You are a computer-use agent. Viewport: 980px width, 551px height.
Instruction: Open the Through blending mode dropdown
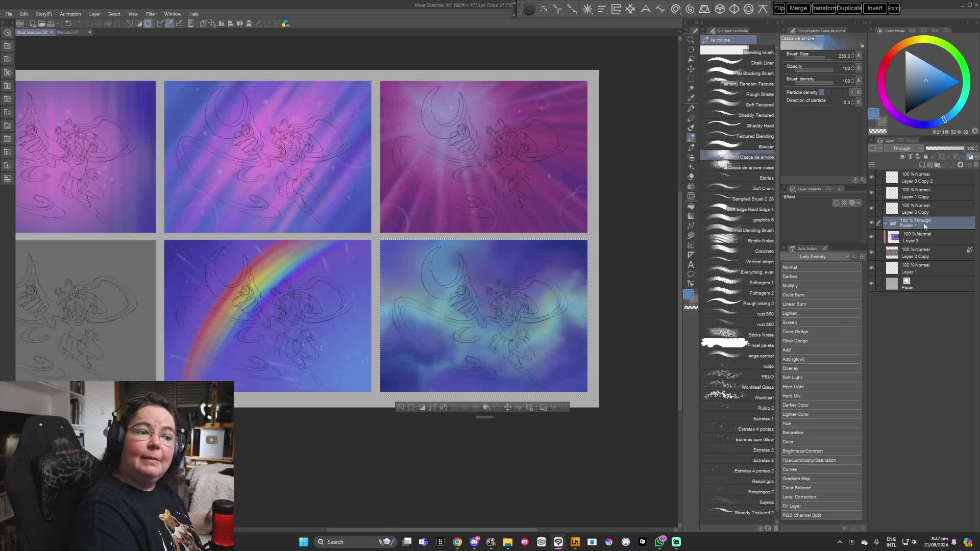point(903,148)
